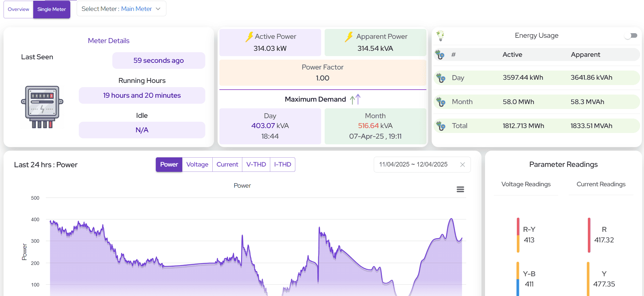Clear the date range with X
Image resolution: width=644 pixels, height=296 pixels.
pos(462,164)
